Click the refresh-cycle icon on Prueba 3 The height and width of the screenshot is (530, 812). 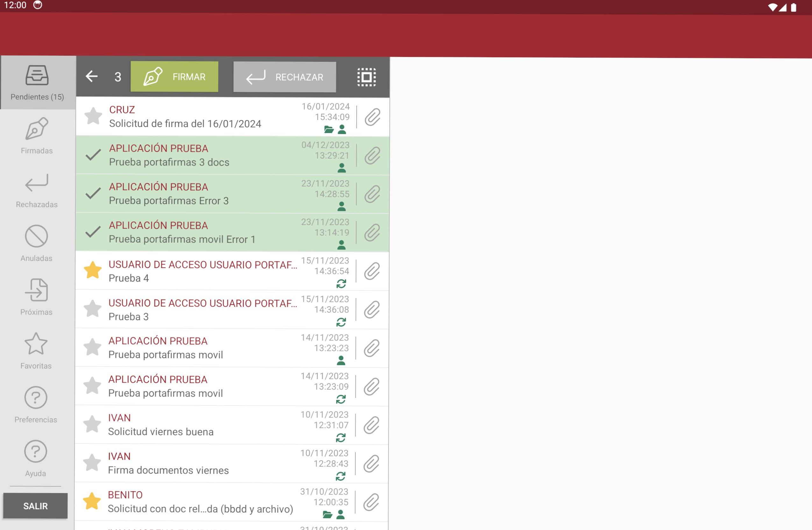(x=341, y=322)
